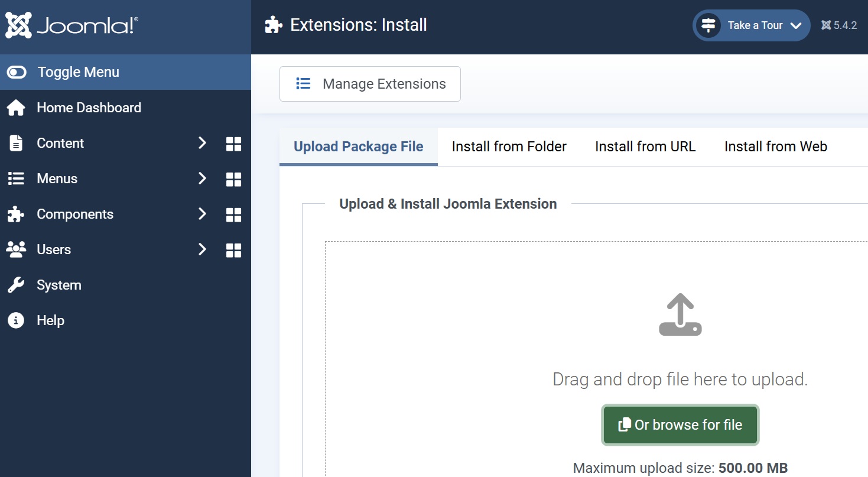The height and width of the screenshot is (477, 868).
Task: Switch to the Install from Folder tab
Action: click(x=509, y=147)
